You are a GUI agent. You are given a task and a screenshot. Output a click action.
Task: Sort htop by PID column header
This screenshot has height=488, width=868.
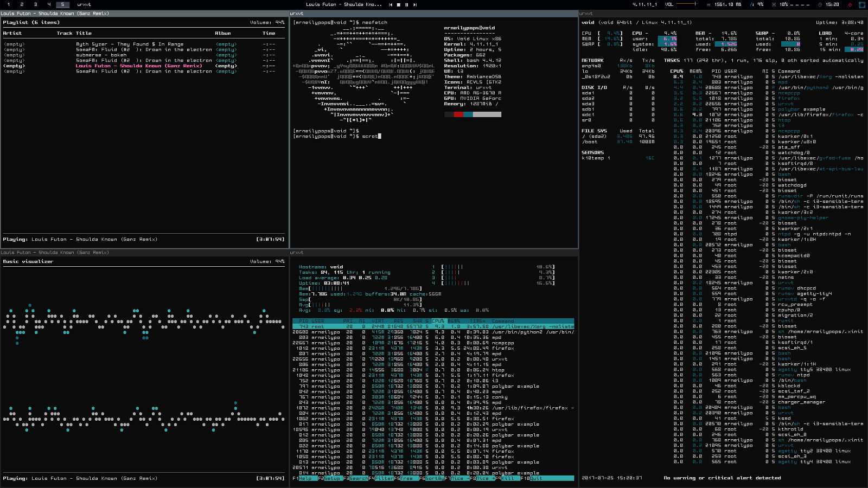[x=303, y=321]
